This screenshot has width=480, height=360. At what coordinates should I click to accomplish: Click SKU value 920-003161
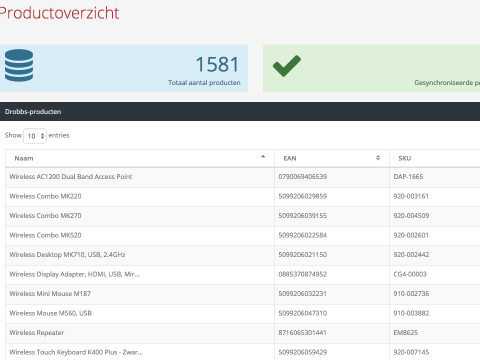click(411, 196)
